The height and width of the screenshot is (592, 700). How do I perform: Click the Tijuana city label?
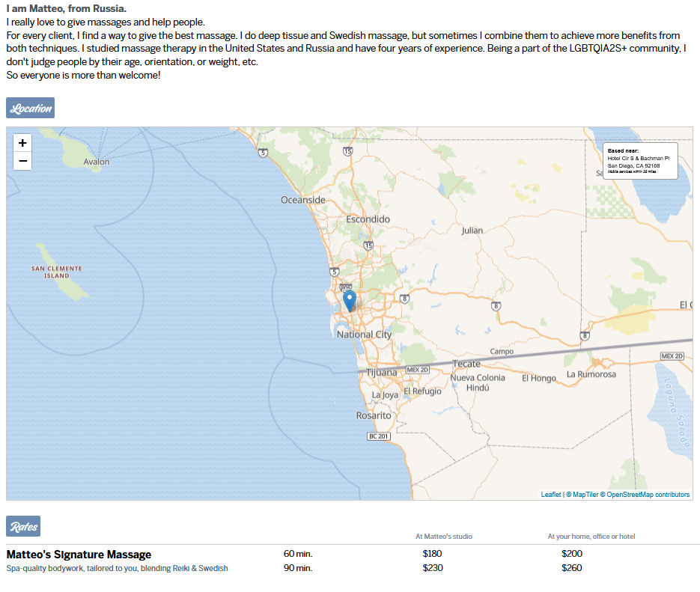(x=381, y=373)
